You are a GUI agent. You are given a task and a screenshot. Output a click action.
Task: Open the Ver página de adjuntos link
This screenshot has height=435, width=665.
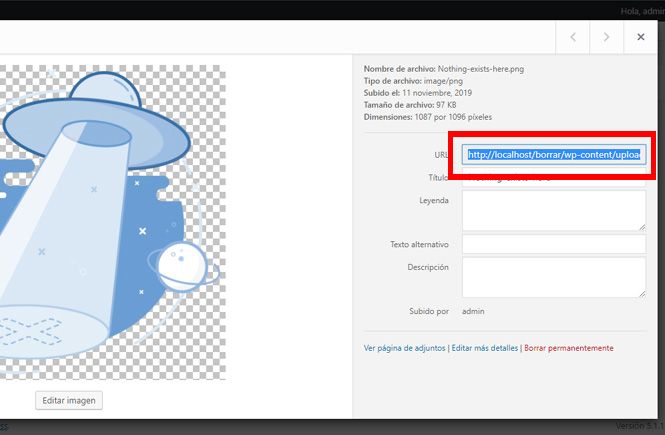coord(405,348)
